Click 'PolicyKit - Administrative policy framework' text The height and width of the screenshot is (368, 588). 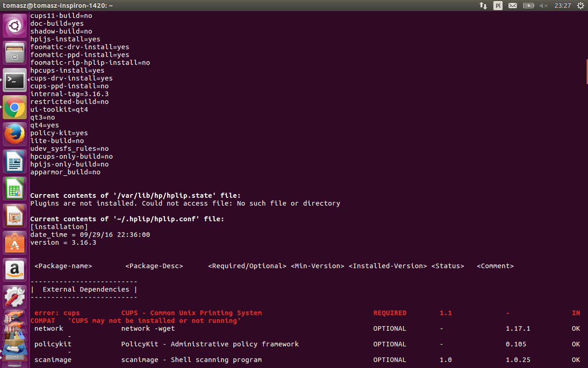pos(210,344)
